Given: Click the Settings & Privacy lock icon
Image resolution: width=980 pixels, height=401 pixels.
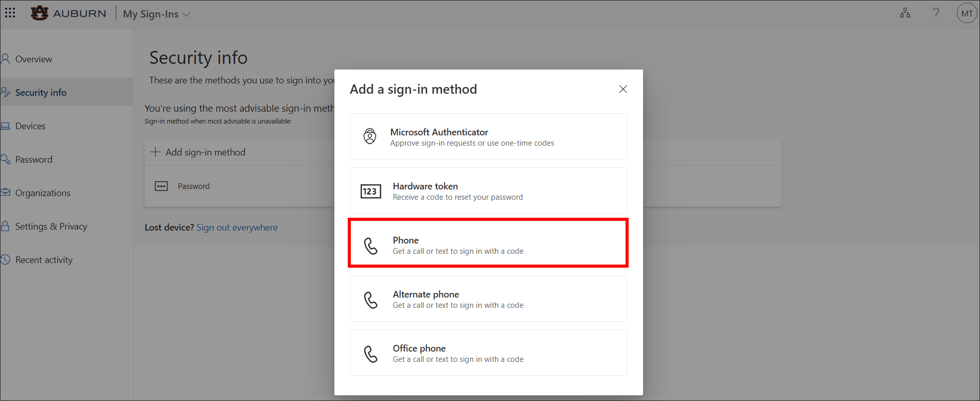Looking at the screenshot, I should click(x=5, y=226).
